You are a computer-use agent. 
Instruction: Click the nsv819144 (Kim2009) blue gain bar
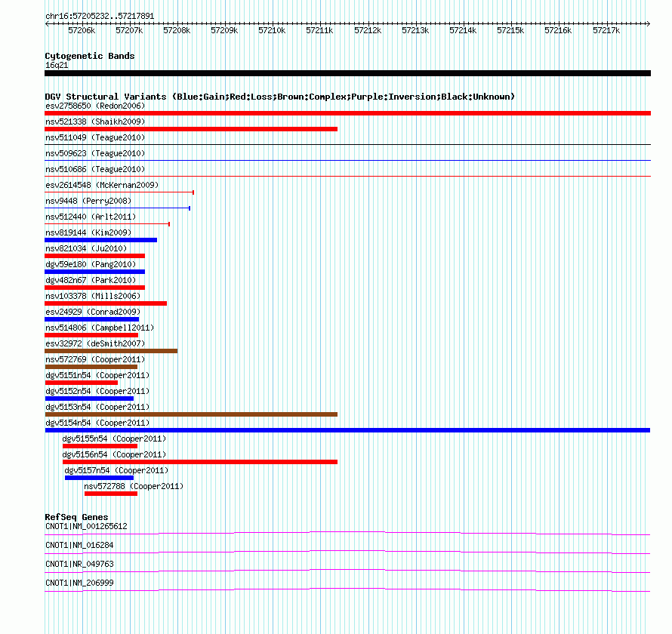[100, 240]
